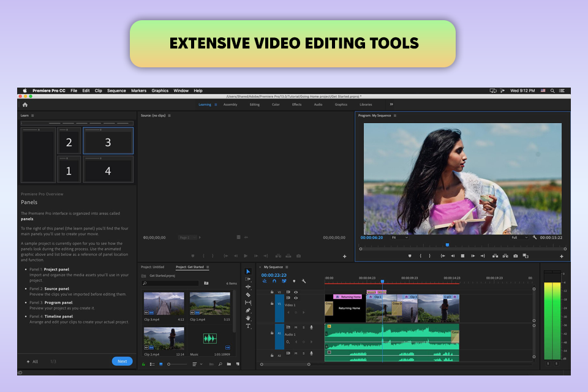Mute the A2 audio track
The height and width of the screenshot is (392, 588).
click(x=296, y=353)
